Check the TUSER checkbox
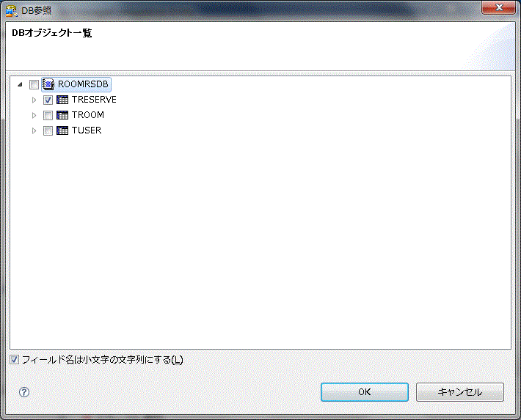521x420 pixels. pyautogui.click(x=48, y=130)
